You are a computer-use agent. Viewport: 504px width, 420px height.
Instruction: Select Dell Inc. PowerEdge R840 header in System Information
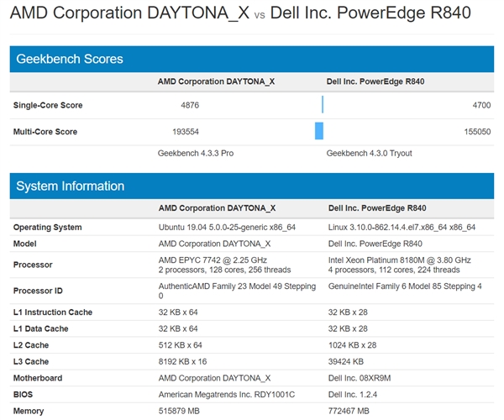tap(377, 208)
